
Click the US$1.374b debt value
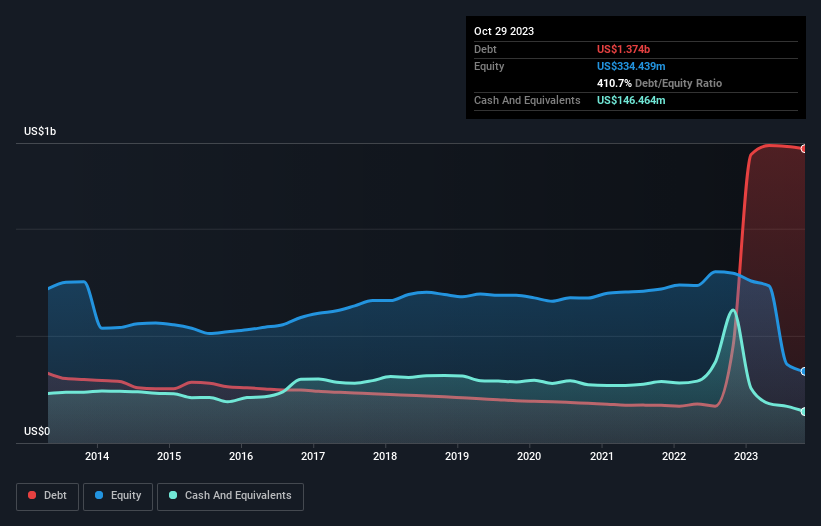point(623,49)
